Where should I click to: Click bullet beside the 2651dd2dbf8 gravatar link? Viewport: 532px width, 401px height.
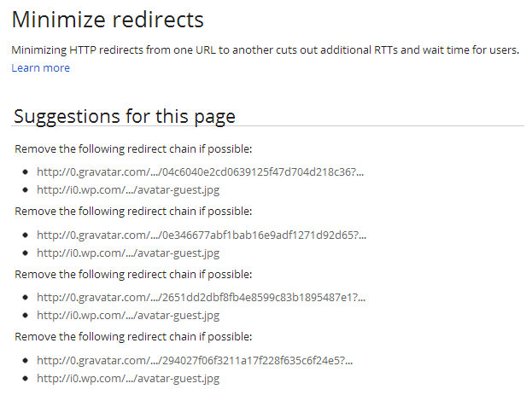pyautogui.click(x=25, y=297)
